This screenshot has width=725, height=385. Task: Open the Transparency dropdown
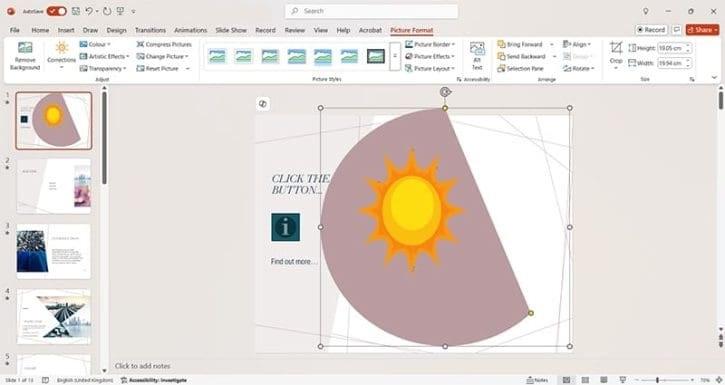pyautogui.click(x=103, y=68)
